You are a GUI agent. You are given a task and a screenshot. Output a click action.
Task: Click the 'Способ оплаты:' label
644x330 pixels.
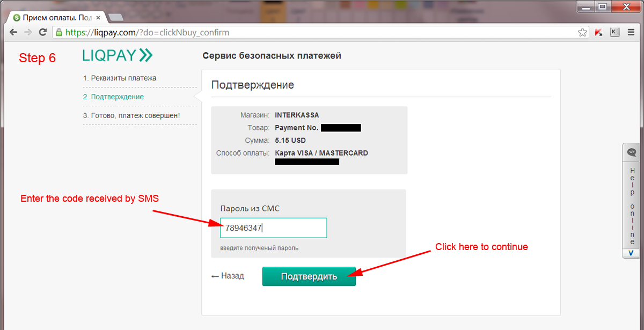click(x=243, y=153)
